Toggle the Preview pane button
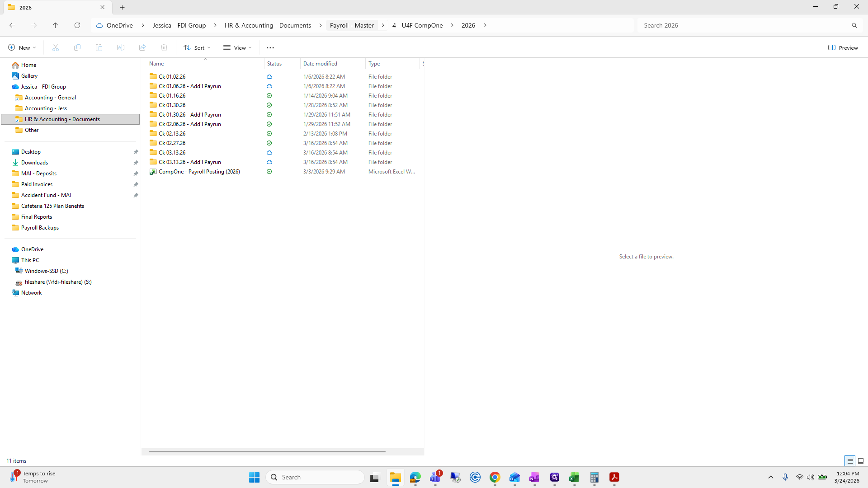This screenshot has width=868, height=488. pyautogui.click(x=843, y=47)
